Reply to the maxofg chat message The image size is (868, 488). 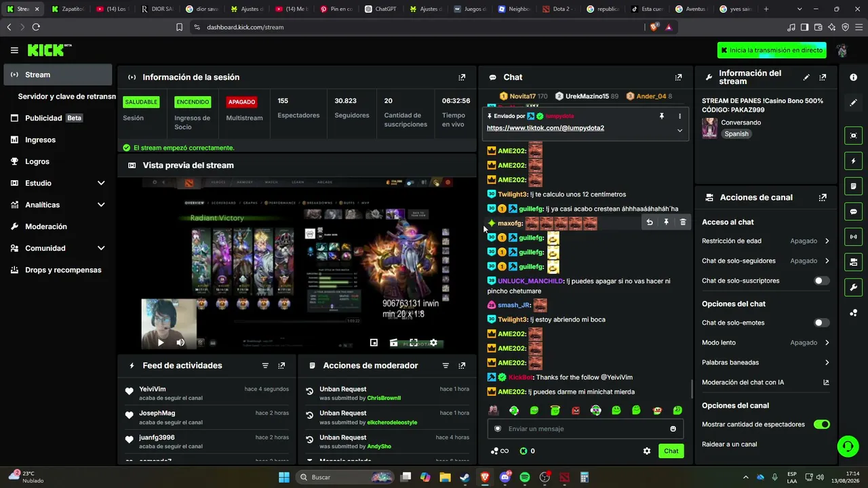pyautogui.click(x=650, y=222)
